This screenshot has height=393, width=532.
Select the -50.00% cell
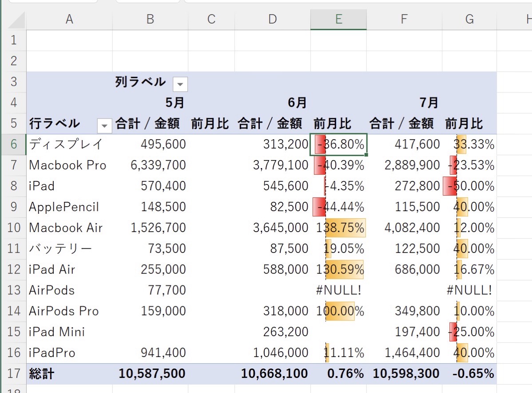469,186
